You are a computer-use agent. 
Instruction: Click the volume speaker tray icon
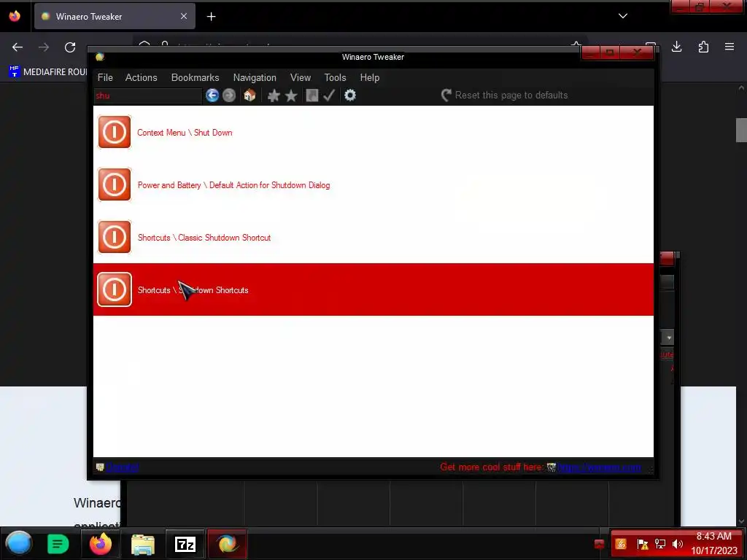point(678,544)
